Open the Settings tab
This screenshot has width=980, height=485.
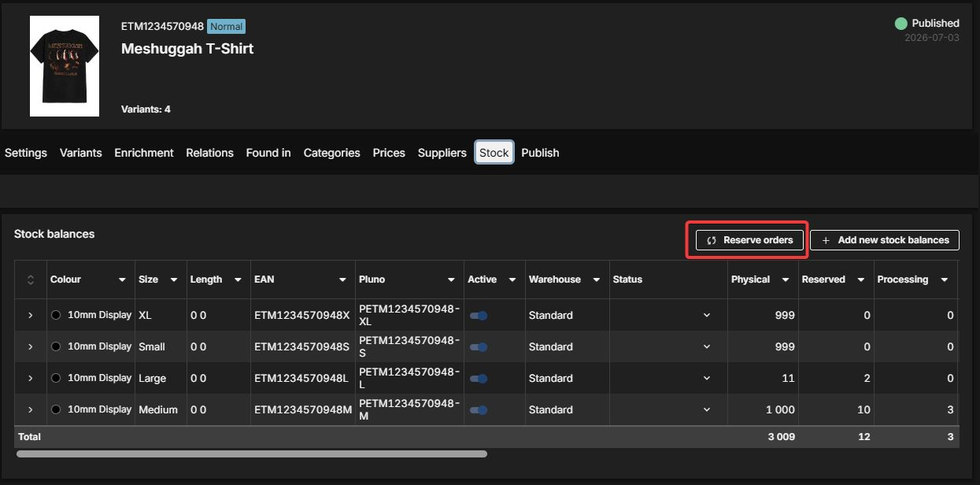tap(26, 153)
